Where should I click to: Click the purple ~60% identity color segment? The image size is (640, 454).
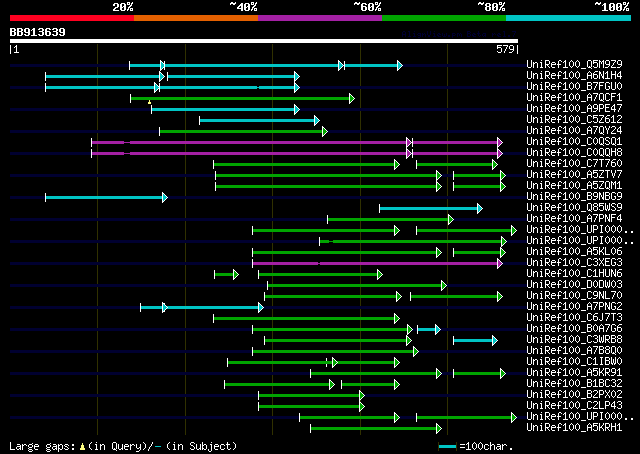(x=320, y=18)
